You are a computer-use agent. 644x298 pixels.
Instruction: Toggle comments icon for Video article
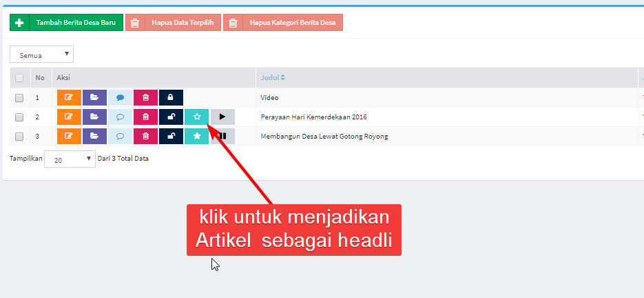coord(120,97)
